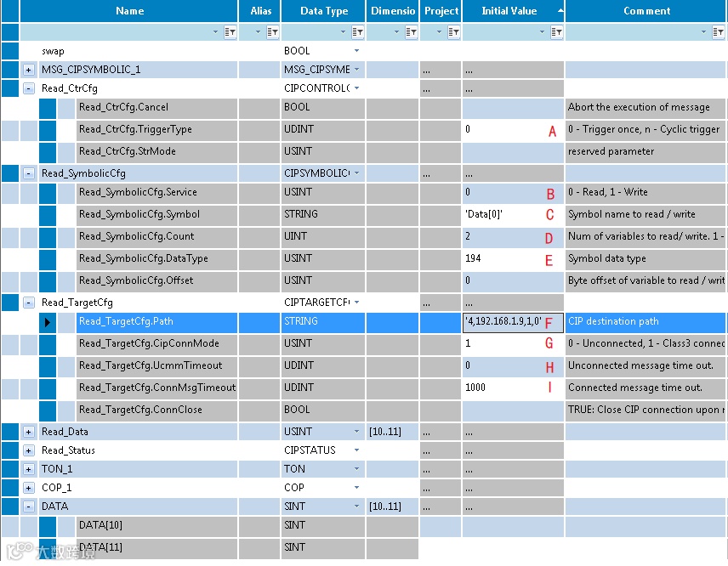The width and height of the screenshot is (728, 566).
Task: Select the Read_SymbolicCfg.Service name
Action: point(138,192)
